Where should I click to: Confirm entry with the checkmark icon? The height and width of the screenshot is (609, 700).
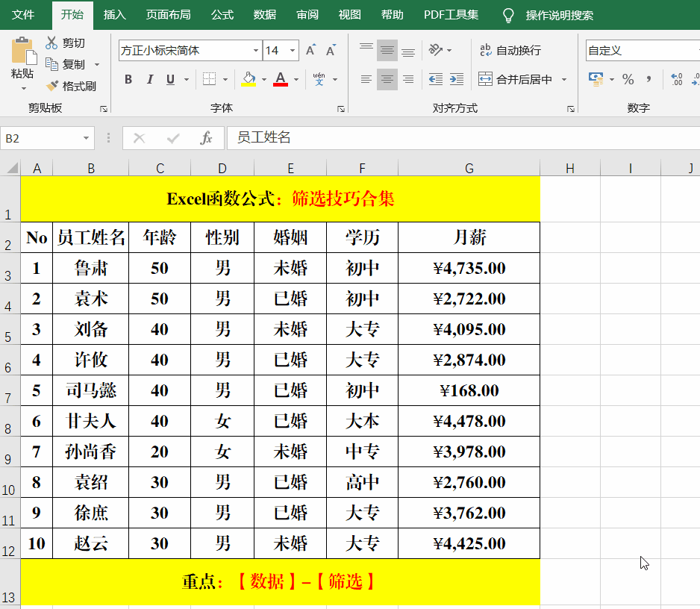pos(173,138)
